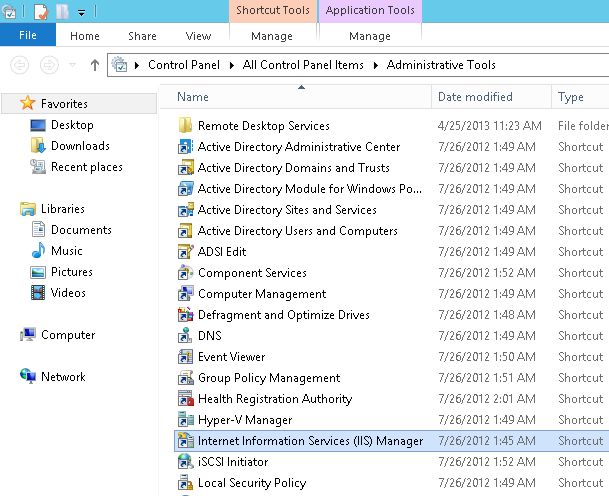
Task: Expand the arrow before Administrative Tools breadcrumb
Action: (x=376, y=65)
